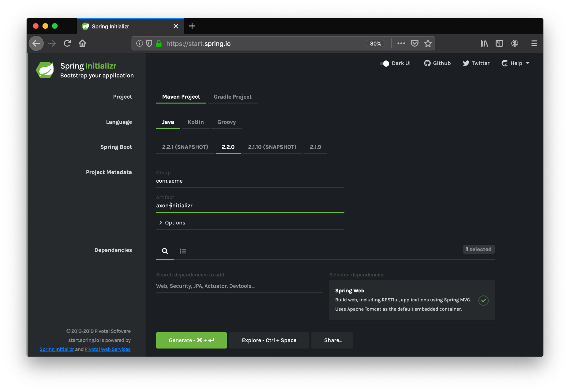Open the Twitter link

(476, 63)
